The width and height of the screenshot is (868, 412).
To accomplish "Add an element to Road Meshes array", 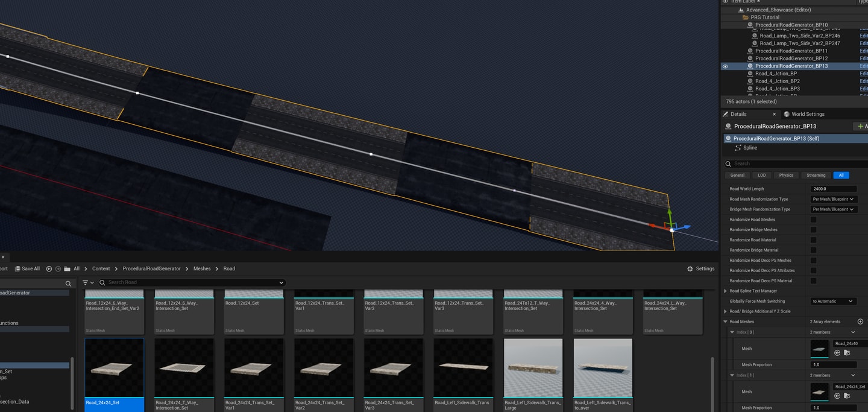I will tap(860, 322).
